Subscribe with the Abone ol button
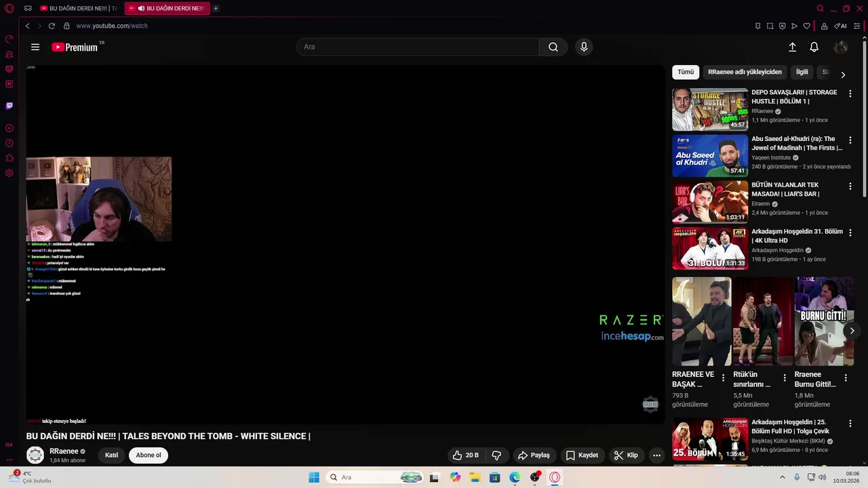 pos(149,455)
